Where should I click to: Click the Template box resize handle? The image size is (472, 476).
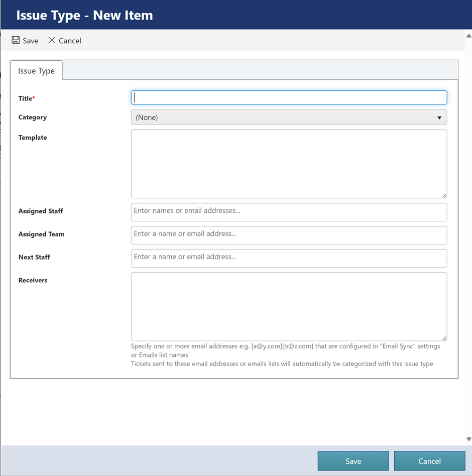(x=444, y=195)
